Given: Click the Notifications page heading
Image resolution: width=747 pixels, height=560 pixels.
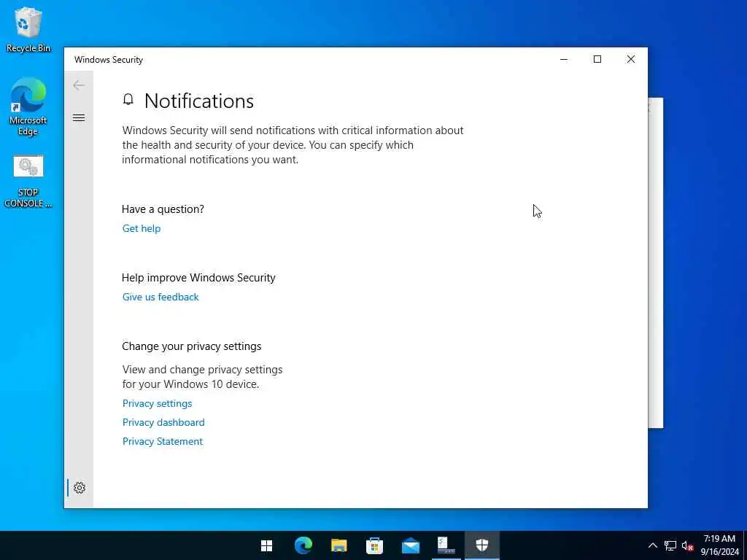Looking at the screenshot, I should (199, 101).
